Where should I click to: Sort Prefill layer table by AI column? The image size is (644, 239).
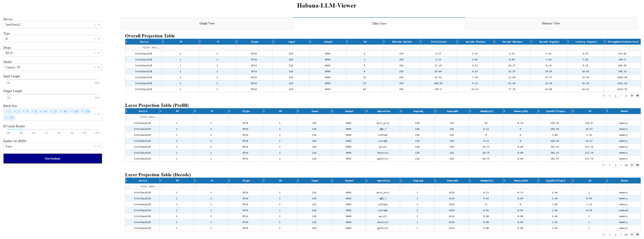(x=574, y=111)
